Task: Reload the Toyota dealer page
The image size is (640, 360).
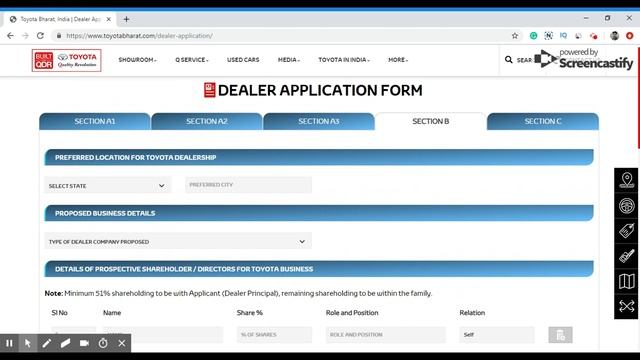Action: [40, 36]
